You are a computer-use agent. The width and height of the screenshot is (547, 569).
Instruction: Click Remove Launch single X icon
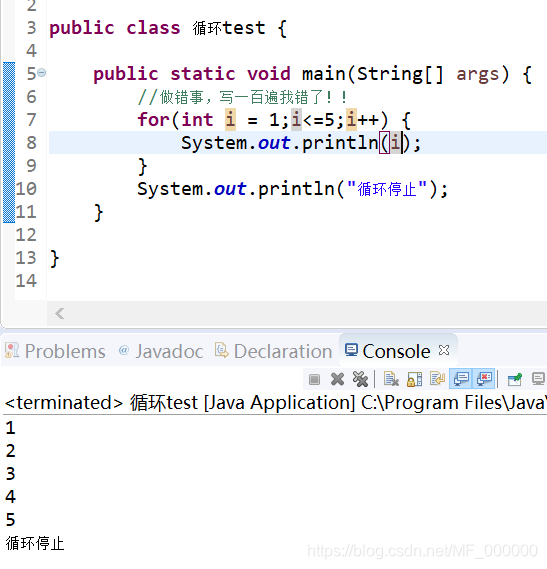(x=338, y=379)
